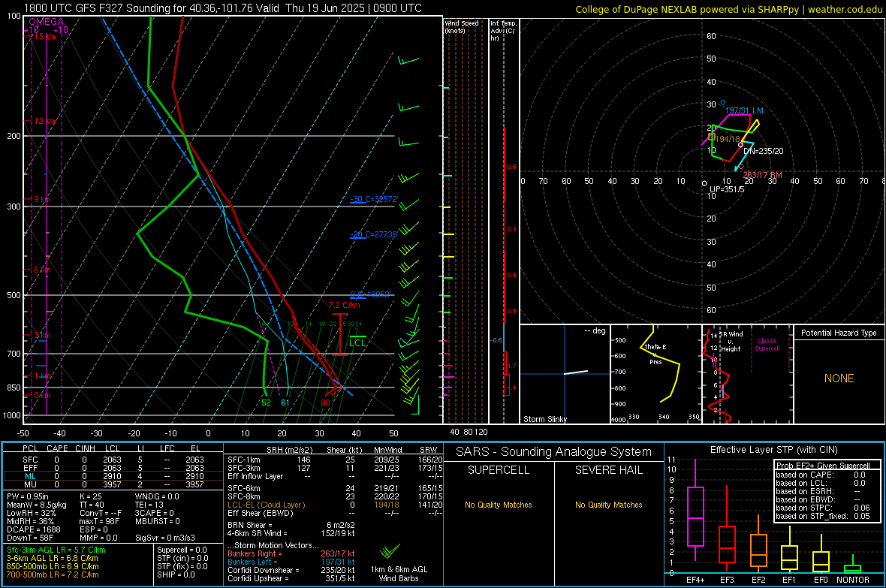The width and height of the screenshot is (886, 588).
Task: Select the 'MU' parcel row
Action: [x=113, y=484]
